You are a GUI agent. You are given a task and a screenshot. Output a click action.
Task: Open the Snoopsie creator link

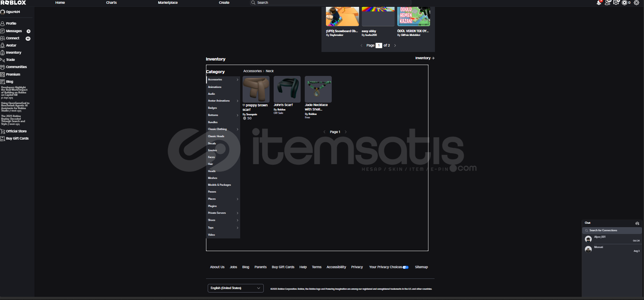[252, 115]
